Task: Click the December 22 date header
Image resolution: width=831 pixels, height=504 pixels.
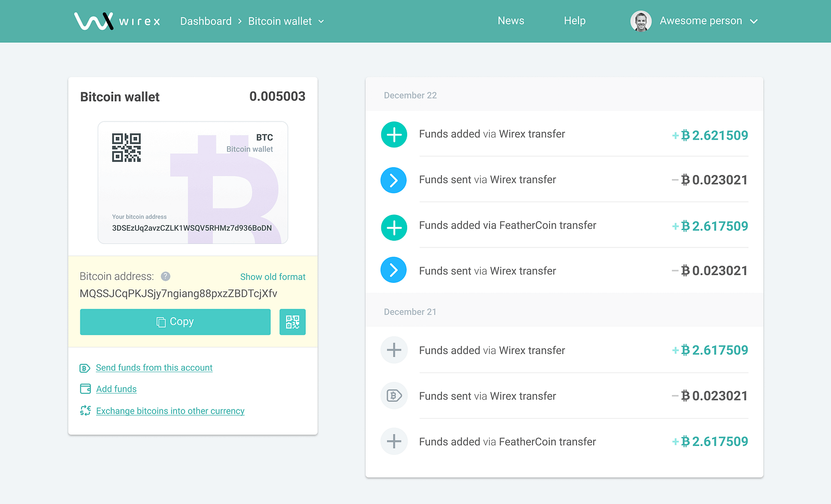Action: (x=410, y=96)
